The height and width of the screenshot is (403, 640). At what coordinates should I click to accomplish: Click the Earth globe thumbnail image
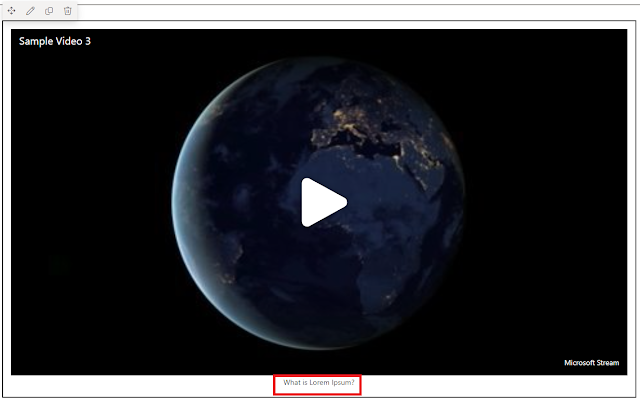tap(318, 203)
